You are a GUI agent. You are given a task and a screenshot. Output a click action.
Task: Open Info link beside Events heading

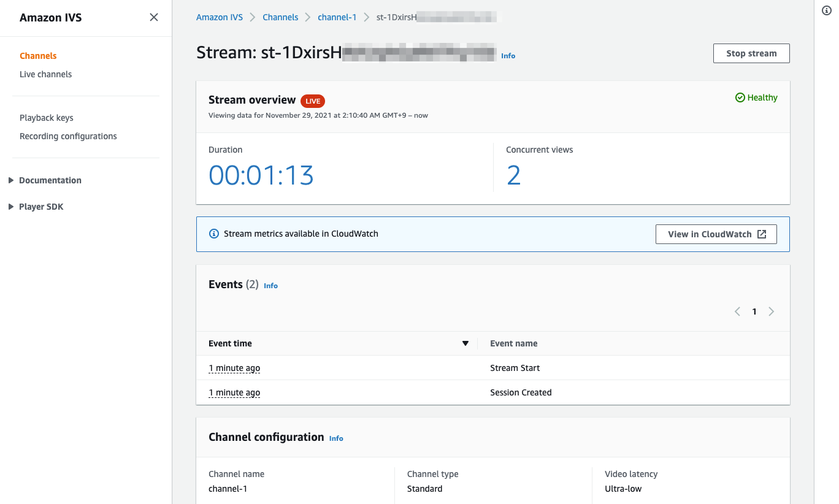(270, 286)
